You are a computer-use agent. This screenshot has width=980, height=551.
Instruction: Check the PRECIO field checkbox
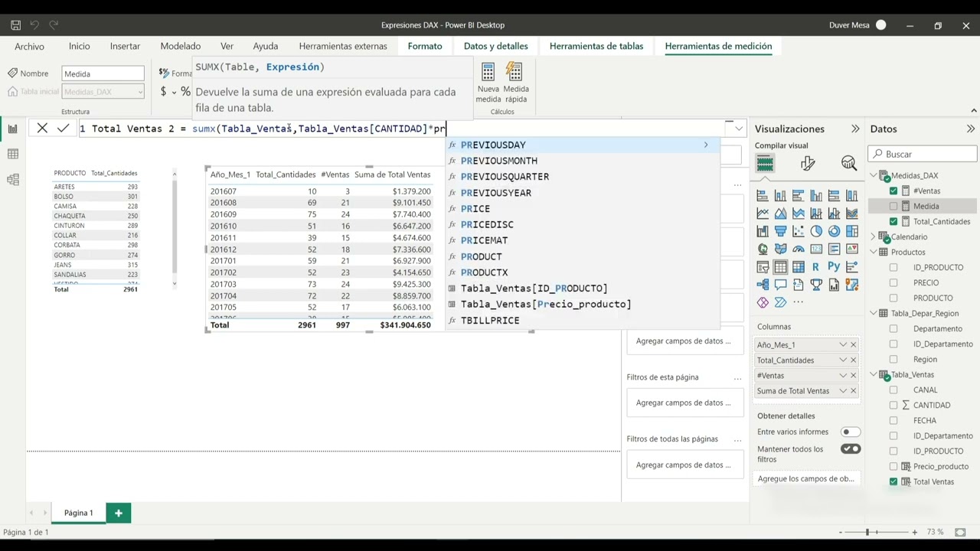[x=893, y=282]
